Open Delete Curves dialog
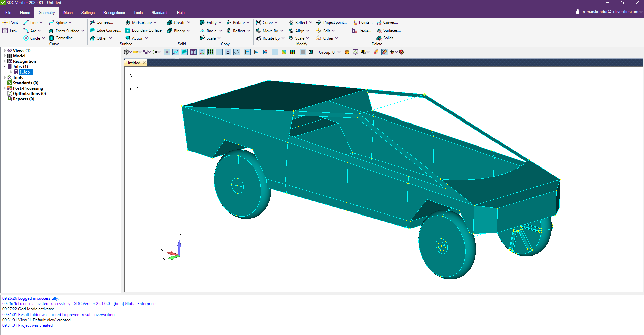Viewport: 644px width, 335px height. pyautogui.click(x=387, y=22)
